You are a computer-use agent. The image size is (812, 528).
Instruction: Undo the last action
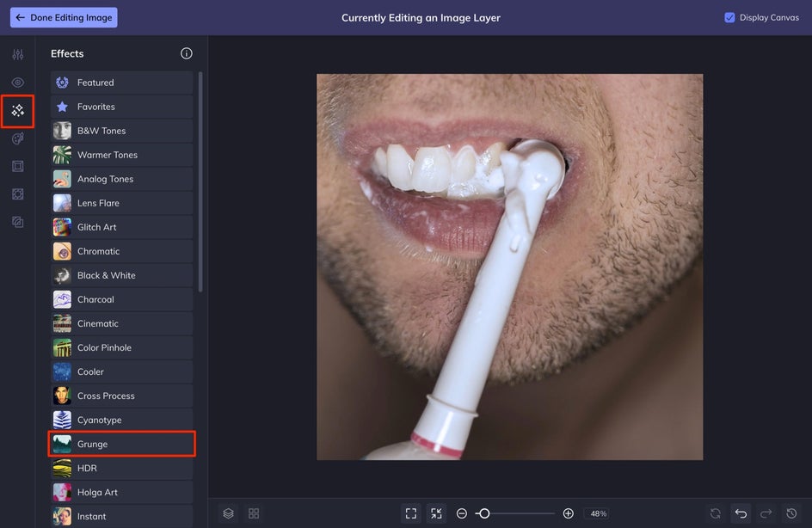point(741,513)
